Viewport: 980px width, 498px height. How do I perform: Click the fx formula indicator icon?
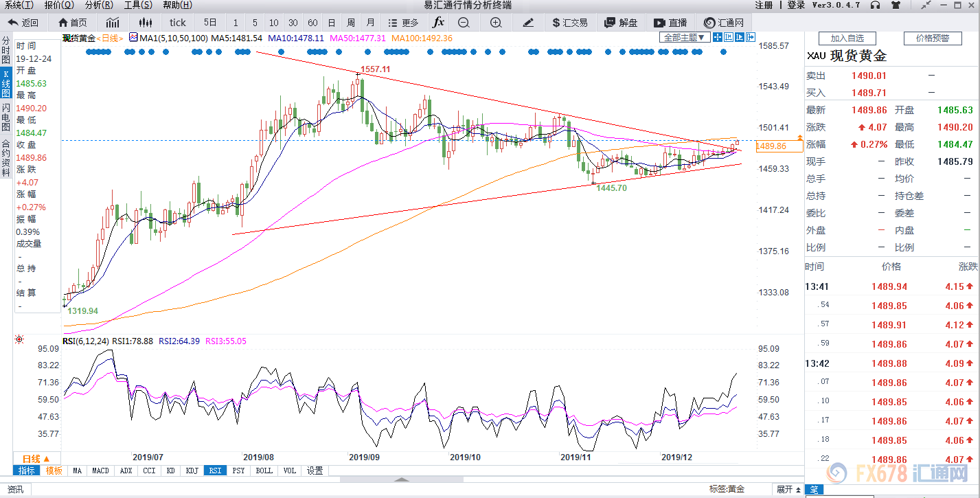tap(439, 23)
